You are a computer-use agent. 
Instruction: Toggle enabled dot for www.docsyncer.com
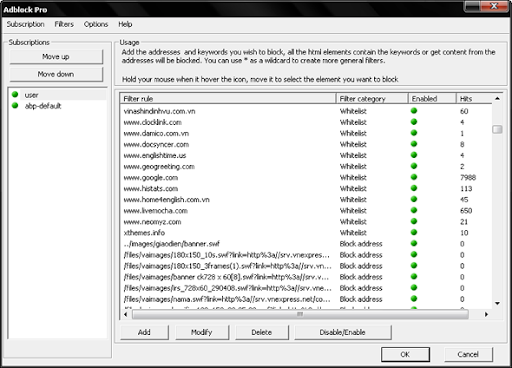point(414,144)
